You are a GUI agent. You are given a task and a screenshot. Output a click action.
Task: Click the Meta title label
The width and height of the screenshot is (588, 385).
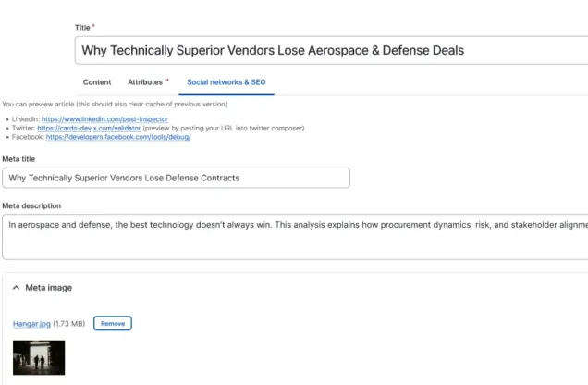[19, 158]
